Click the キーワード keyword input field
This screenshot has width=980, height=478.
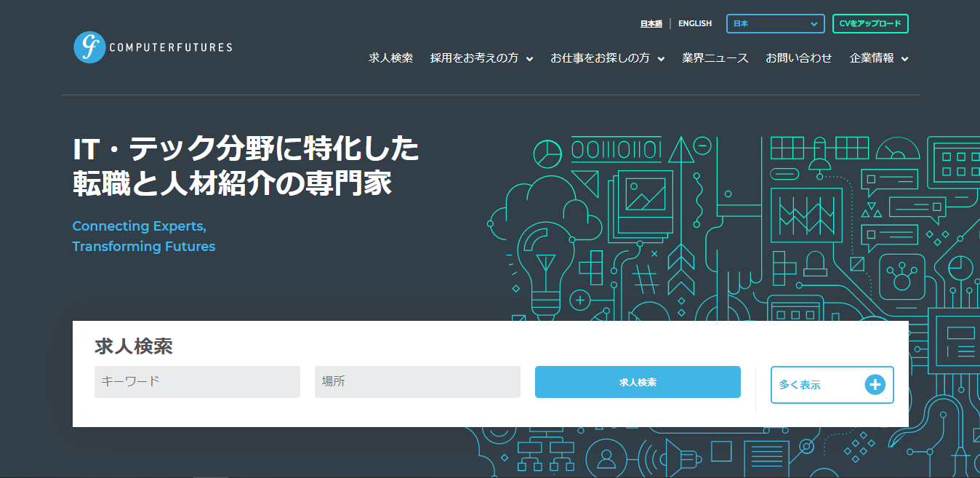[197, 381]
